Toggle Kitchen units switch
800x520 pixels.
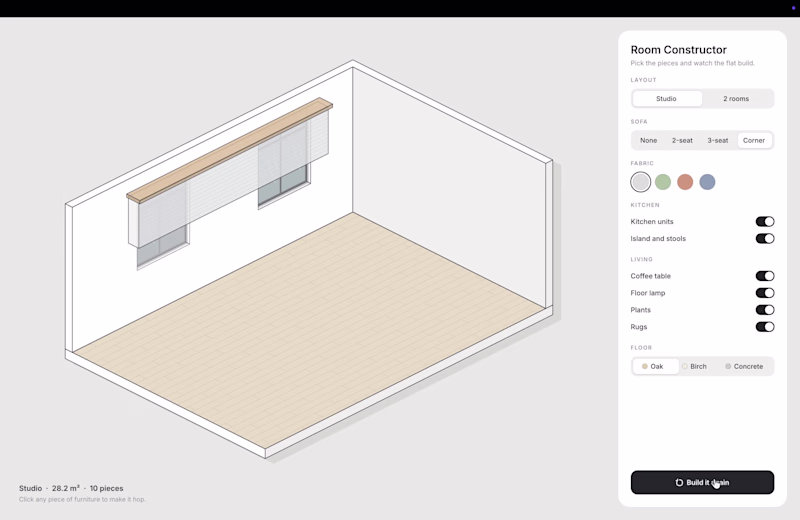click(x=765, y=221)
